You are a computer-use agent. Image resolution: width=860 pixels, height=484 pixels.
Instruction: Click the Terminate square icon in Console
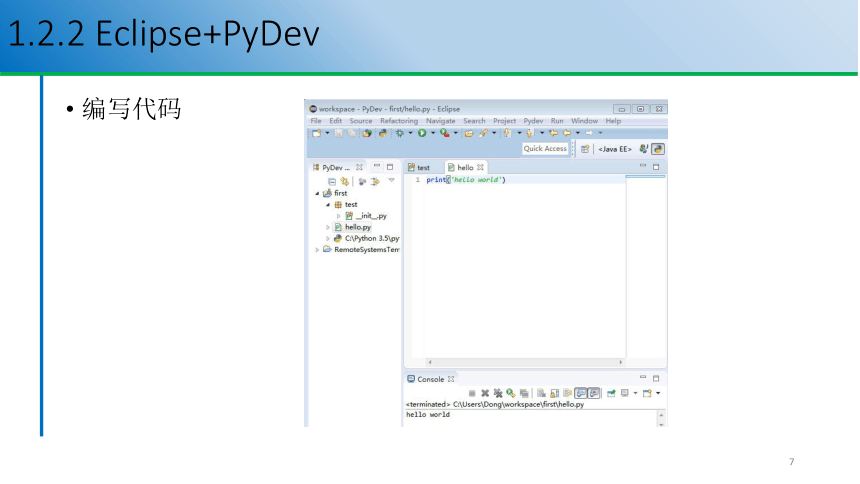coord(472,393)
